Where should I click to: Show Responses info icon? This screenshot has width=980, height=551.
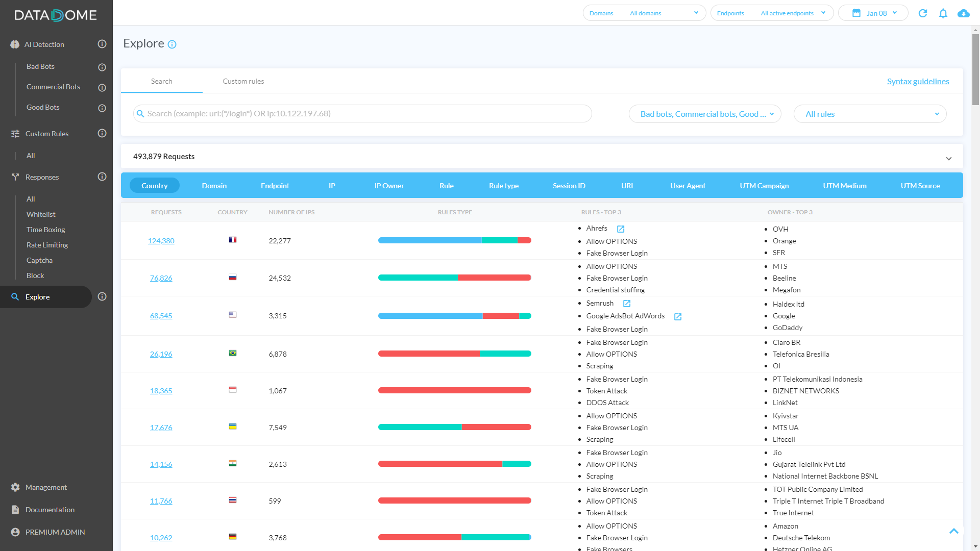pyautogui.click(x=102, y=177)
